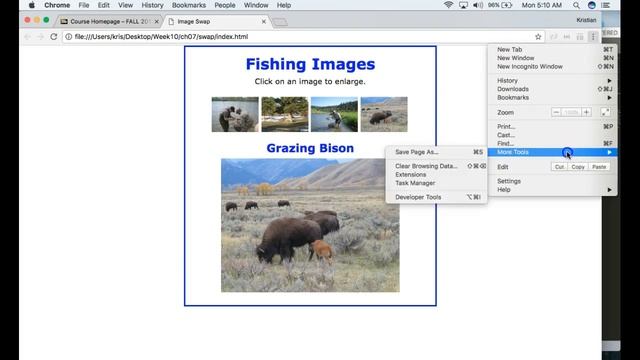Expand the Help submenu in Chrome menu

coord(553,190)
